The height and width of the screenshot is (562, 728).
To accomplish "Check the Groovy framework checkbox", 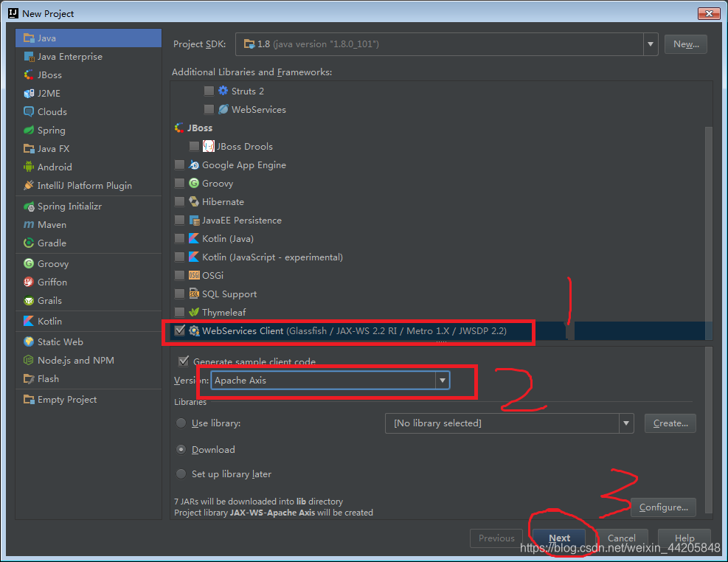I will pyautogui.click(x=179, y=184).
